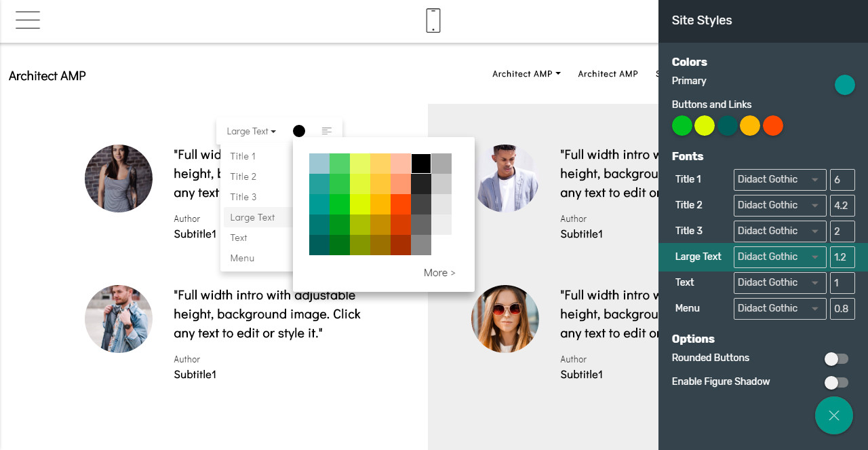868x450 pixels.
Task: Click More > in the color palette
Action: pos(439,273)
